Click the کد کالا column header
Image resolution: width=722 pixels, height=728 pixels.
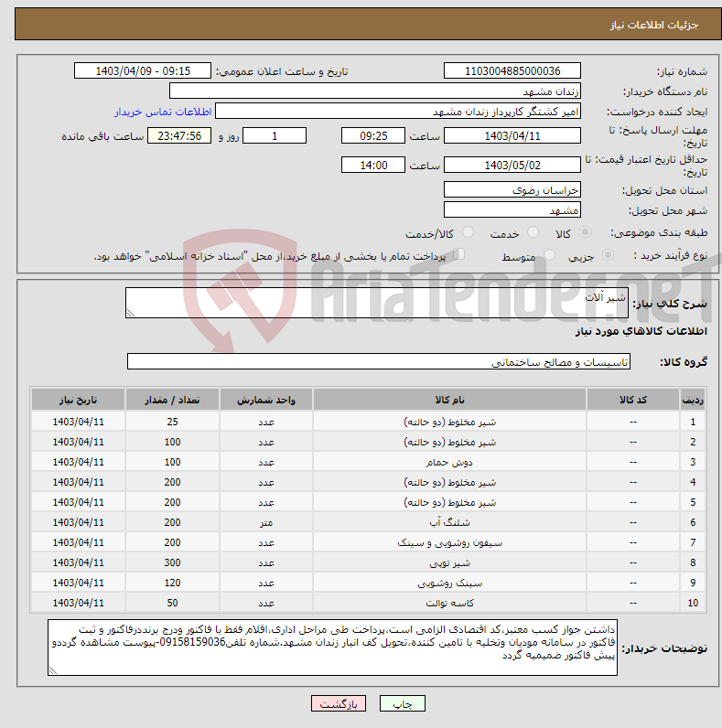[x=633, y=400]
